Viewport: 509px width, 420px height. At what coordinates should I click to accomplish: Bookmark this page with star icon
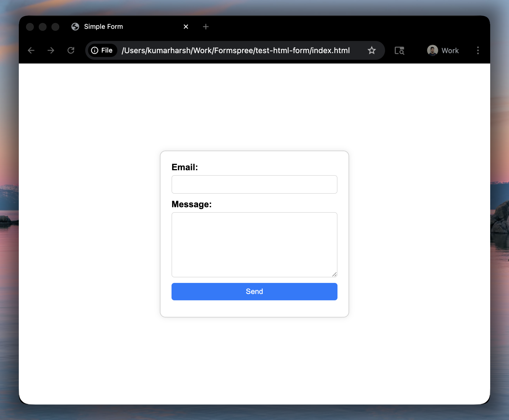tap(372, 50)
